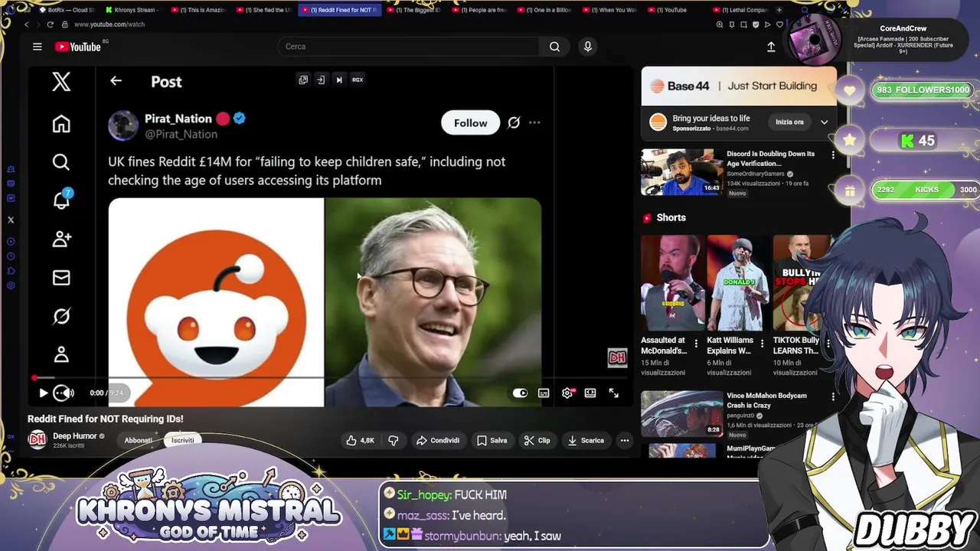This screenshot has width=980, height=551.
Task: Switch to theater mode icon
Action: click(590, 393)
